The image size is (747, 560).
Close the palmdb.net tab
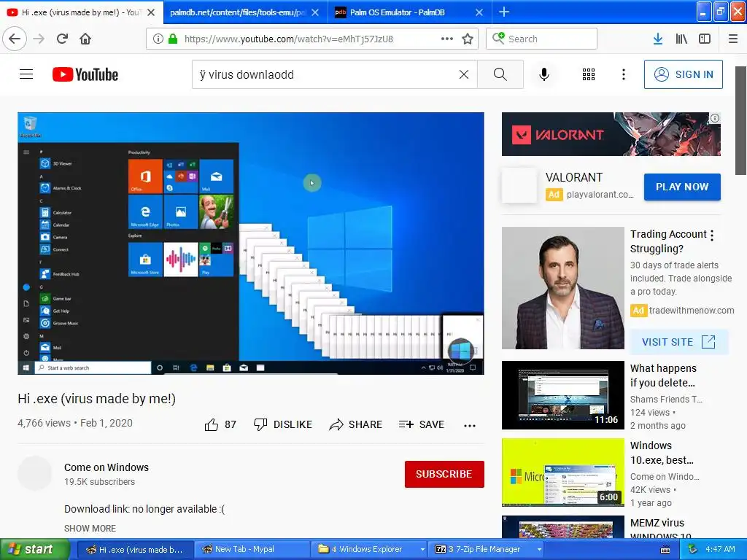[x=315, y=12]
